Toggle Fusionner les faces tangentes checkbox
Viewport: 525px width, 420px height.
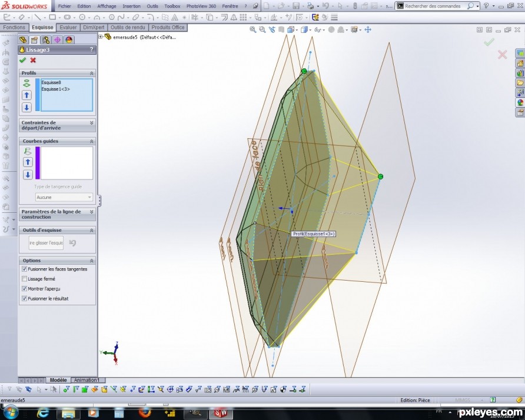coord(24,269)
